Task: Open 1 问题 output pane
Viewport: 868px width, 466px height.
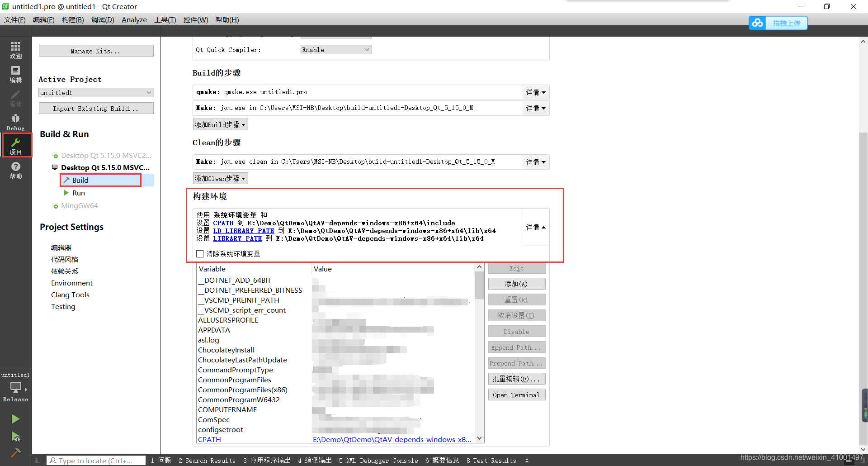Action: 161,461
